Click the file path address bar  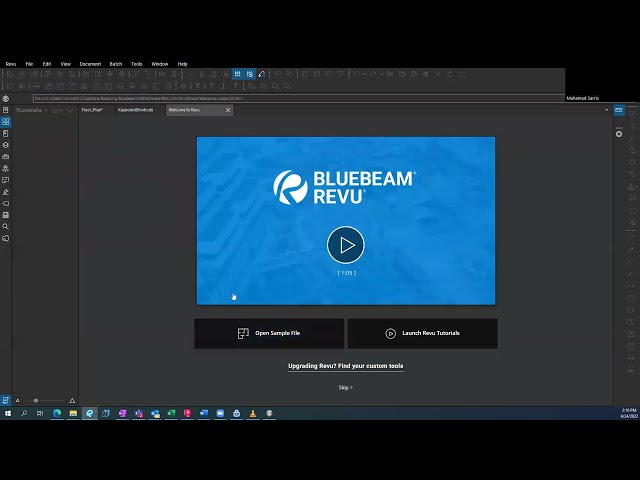[x=299, y=98]
